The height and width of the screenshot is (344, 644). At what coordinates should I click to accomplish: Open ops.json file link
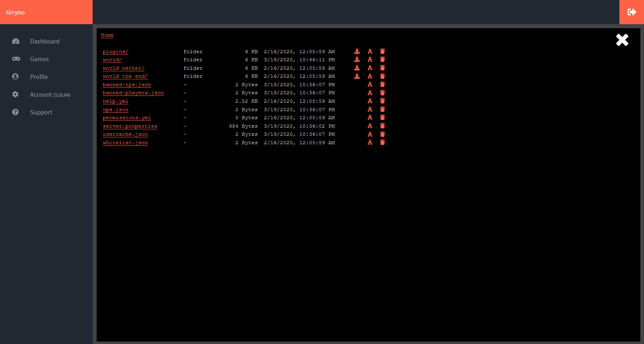tap(116, 110)
